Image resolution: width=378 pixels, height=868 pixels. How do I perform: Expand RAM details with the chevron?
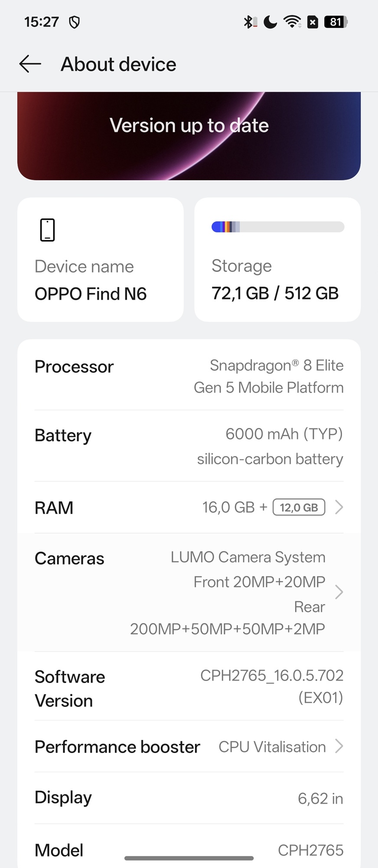click(x=339, y=507)
